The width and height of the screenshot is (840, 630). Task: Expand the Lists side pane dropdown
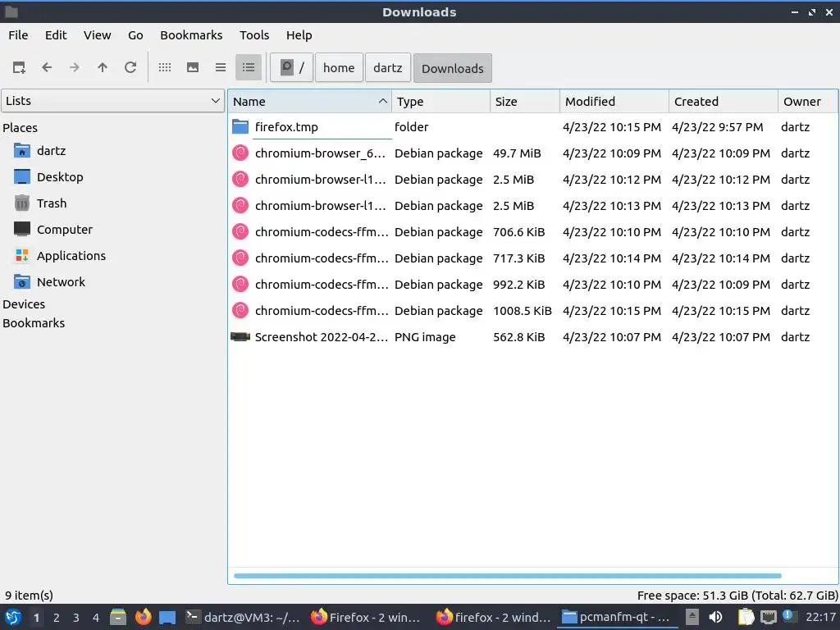112,101
